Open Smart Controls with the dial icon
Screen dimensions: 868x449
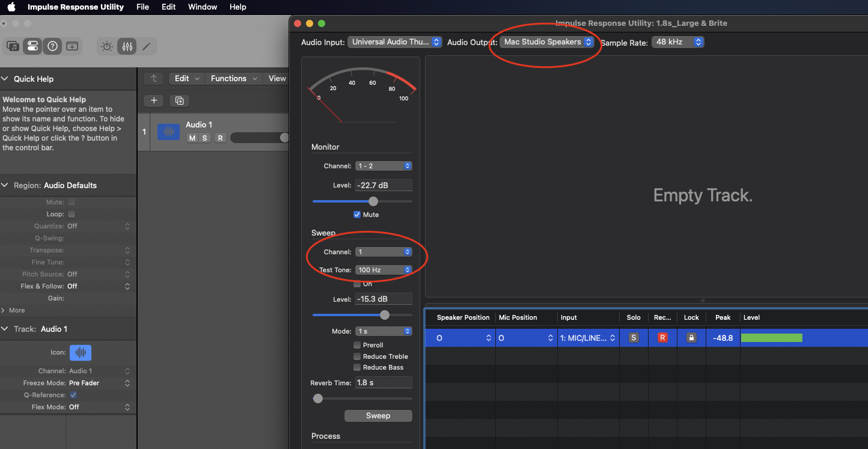pos(107,46)
